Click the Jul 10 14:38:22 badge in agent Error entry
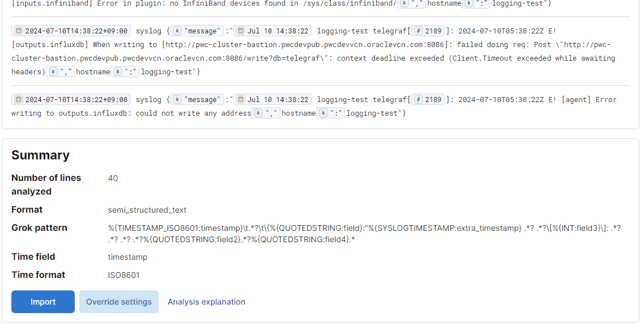644x325 pixels. tap(272, 99)
